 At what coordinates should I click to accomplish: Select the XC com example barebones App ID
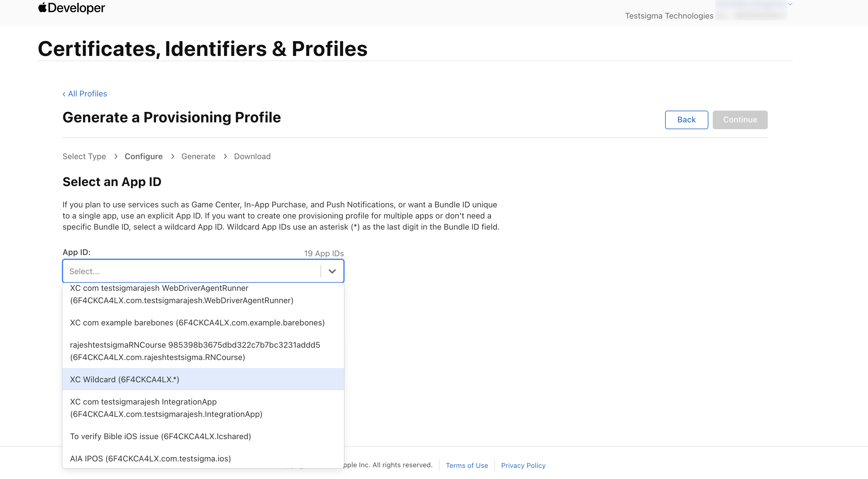[x=197, y=322]
